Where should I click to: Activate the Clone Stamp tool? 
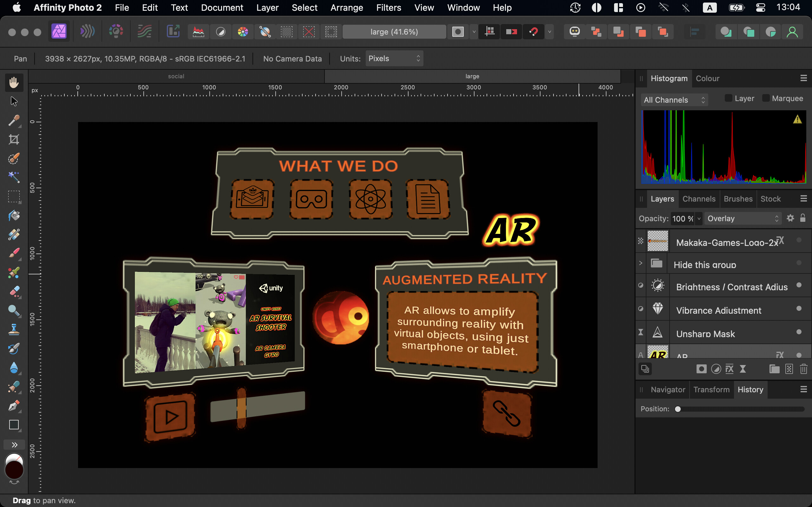tap(14, 329)
